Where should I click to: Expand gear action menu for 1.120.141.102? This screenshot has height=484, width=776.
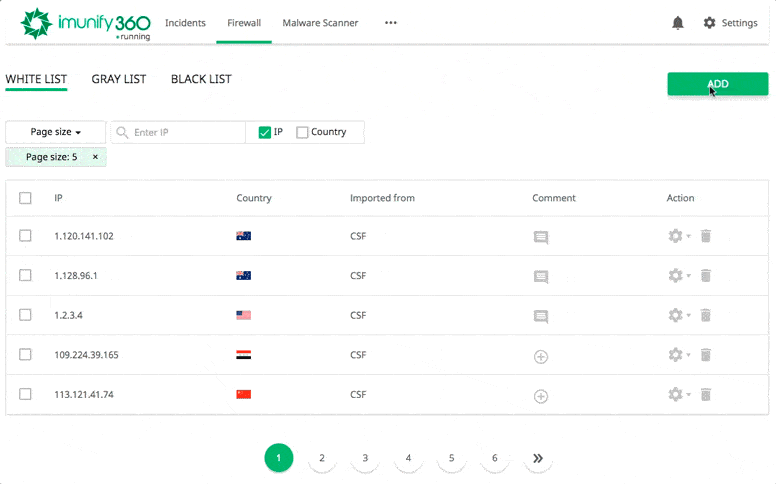678,236
